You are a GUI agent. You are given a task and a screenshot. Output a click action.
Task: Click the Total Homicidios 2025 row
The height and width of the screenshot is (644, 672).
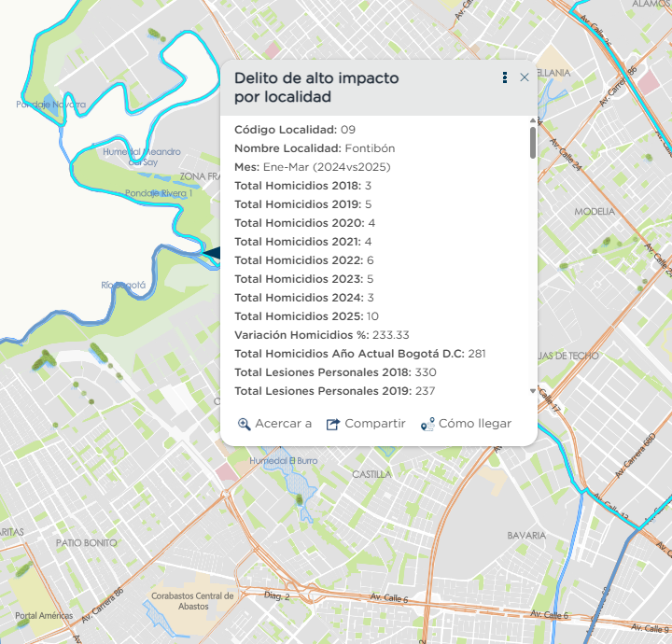coord(306,316)
